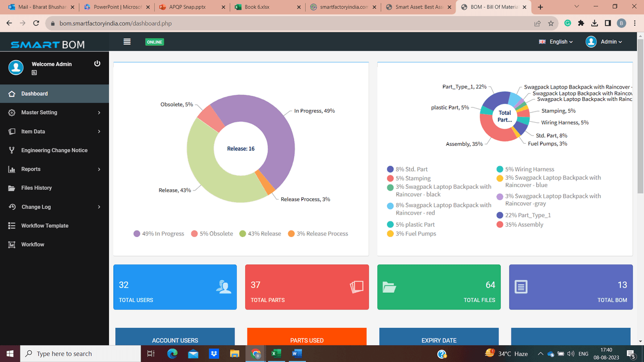Click the Master Setting gear icon
The width and height of the screenshot is (644, 362).
point(12,113)
